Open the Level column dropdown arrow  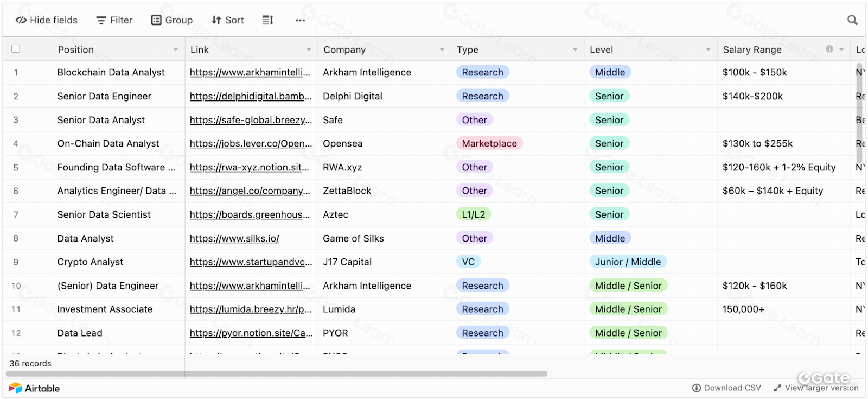point(708,49)
